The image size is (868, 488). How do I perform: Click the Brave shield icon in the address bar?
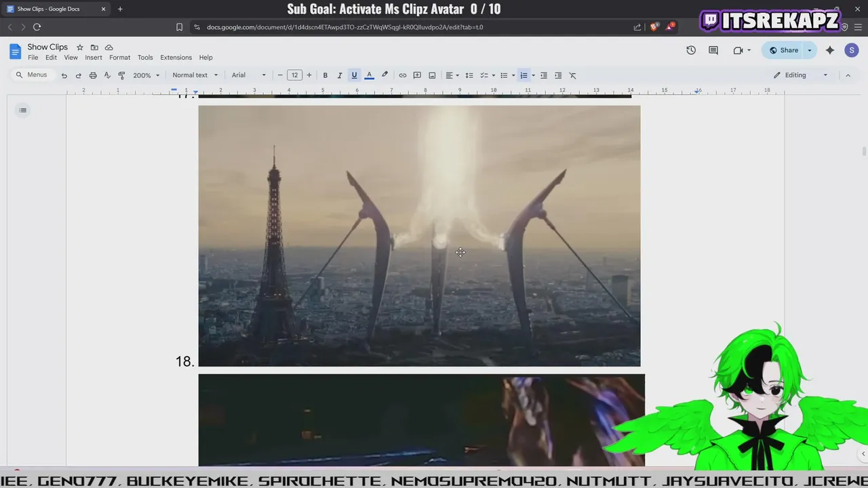(654, 27)
